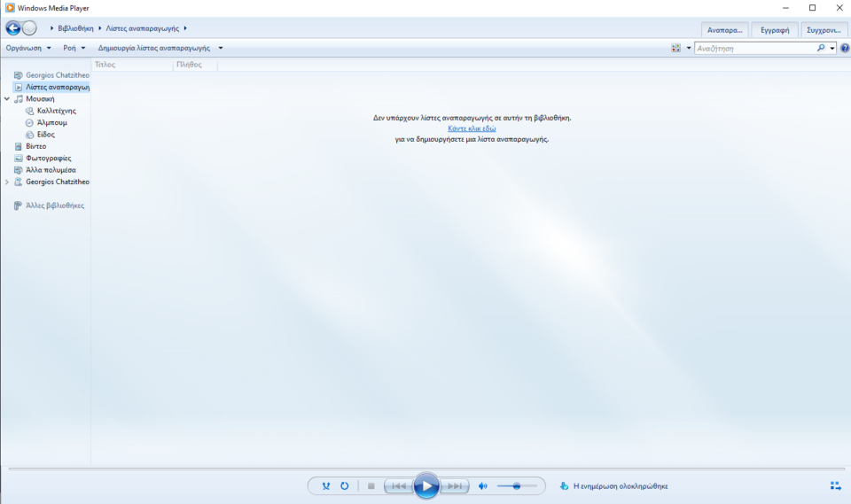Screen dimensions: 851x504
Task: Click the Μουσική music note icon
Action: pyautogui.click(x=19, y=98)
